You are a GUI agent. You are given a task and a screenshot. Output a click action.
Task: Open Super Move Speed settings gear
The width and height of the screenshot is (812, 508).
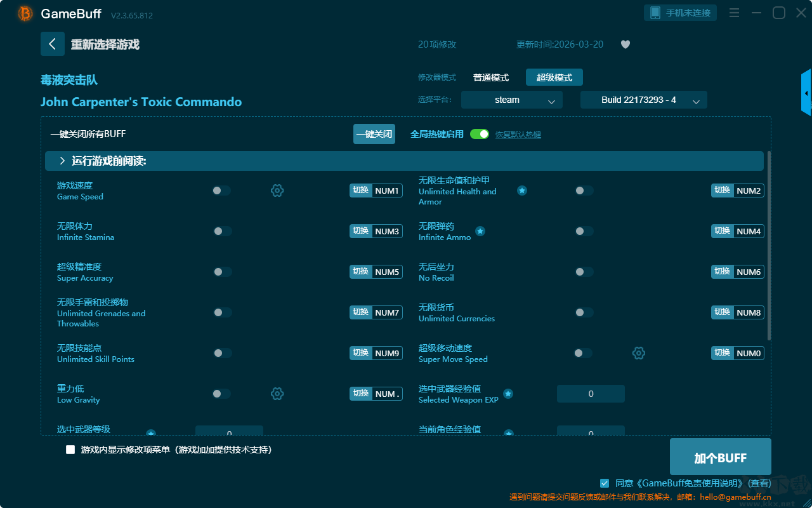coord(639,353)
